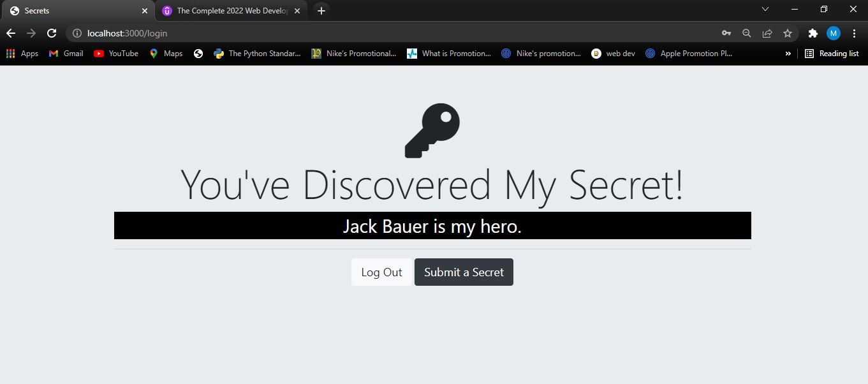This screenshot has width=868, height=384.
Task: Open the YouTube bookmark
Action: click(115, 54)
